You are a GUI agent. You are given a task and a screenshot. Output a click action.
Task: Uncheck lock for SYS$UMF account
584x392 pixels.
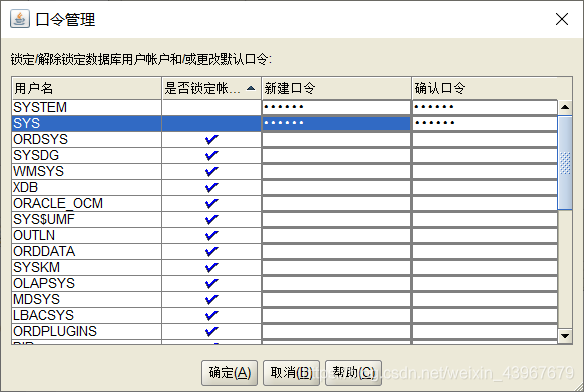[212, 219]
